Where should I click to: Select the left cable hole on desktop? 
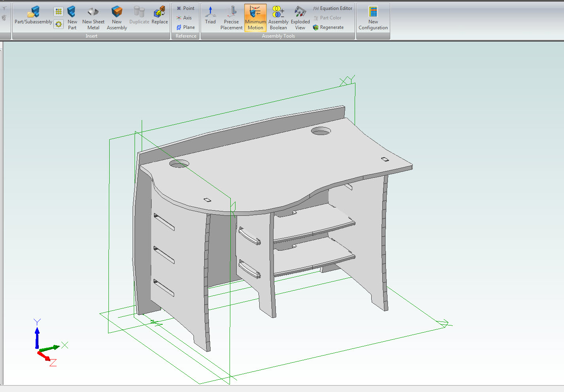click(x=179, y=164)
